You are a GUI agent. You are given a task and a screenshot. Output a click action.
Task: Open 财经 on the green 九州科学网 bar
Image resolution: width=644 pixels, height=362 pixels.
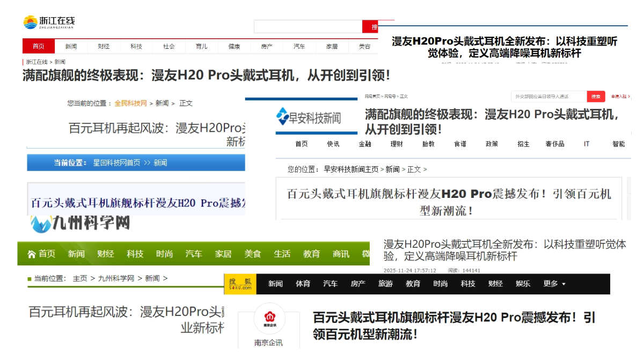(x=105, y=254)
